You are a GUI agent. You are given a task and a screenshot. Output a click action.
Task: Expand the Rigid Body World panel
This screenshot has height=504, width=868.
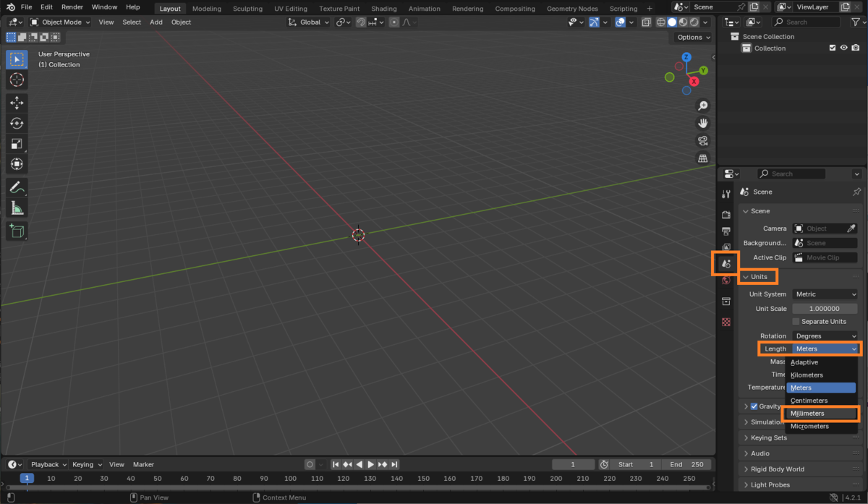777,469
